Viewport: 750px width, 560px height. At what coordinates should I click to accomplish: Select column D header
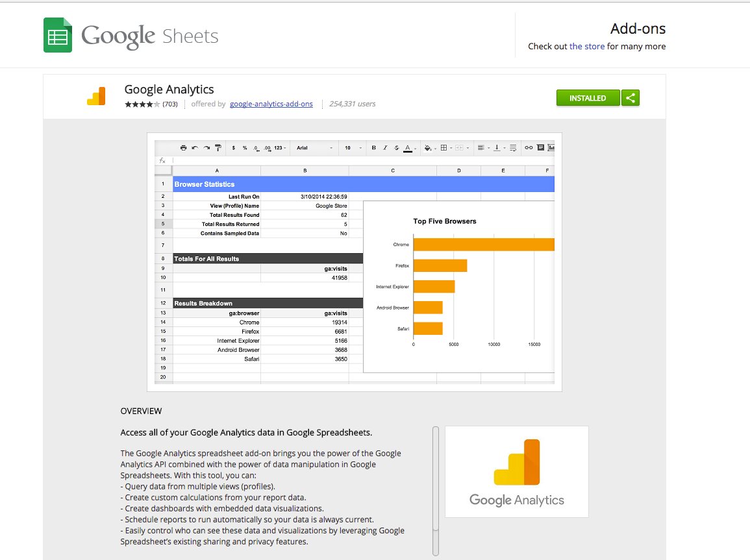[458, 171]
